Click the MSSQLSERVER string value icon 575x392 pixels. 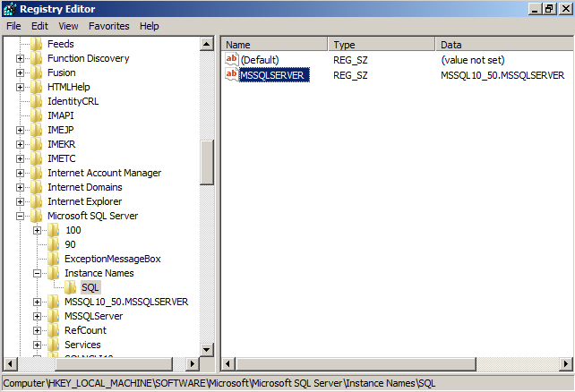232,74
